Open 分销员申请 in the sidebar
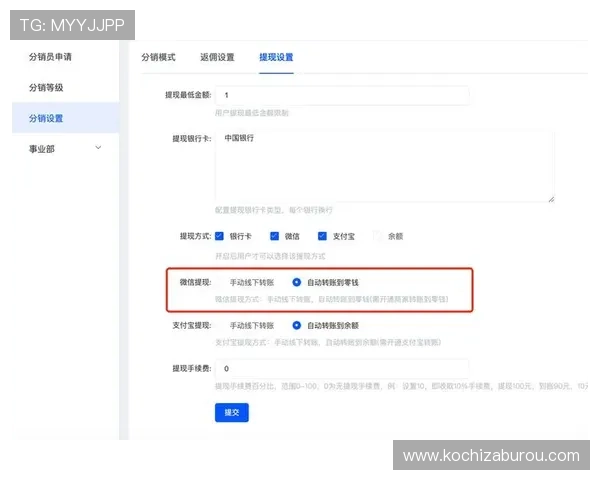This screenshot has height=480, width=600. coord(50,57)
